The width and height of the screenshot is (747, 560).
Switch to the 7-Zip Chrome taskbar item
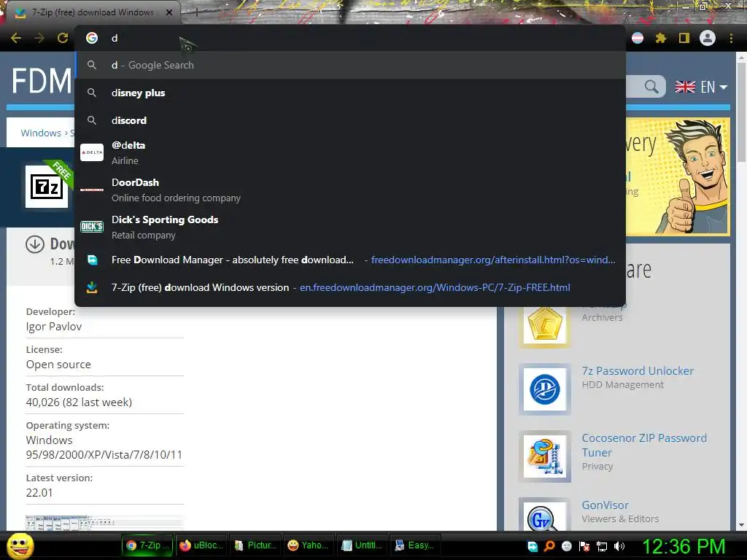[x=148, y=545]
